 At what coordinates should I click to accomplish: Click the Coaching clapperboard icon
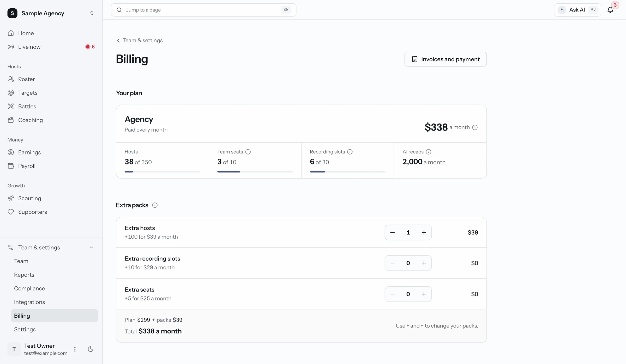[x=11, y=120]
